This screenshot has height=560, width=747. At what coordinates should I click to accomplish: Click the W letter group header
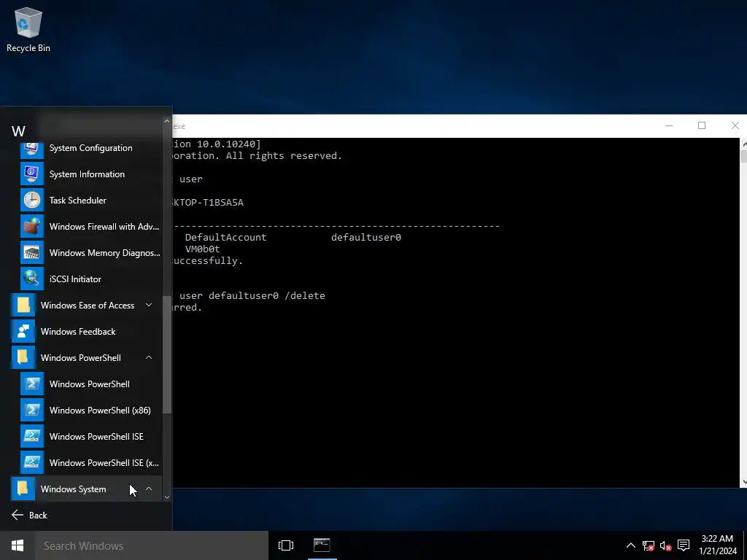[x=18, y=131]
